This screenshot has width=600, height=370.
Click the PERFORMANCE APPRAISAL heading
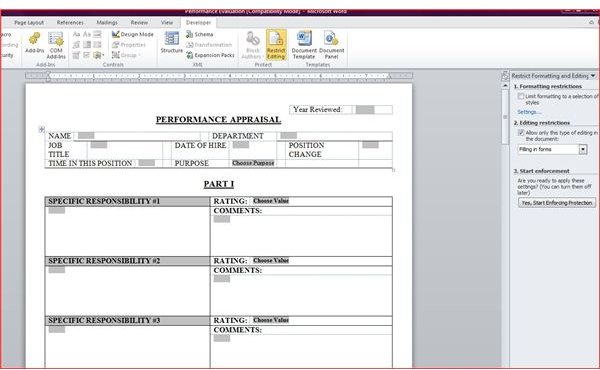(x=218, y=119)
